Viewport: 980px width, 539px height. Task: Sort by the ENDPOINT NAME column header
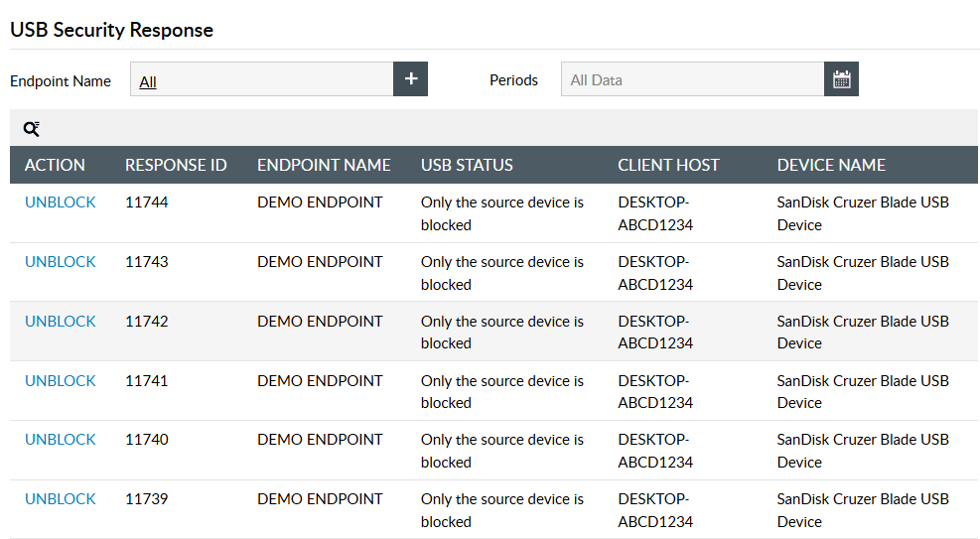pos(324,165)
